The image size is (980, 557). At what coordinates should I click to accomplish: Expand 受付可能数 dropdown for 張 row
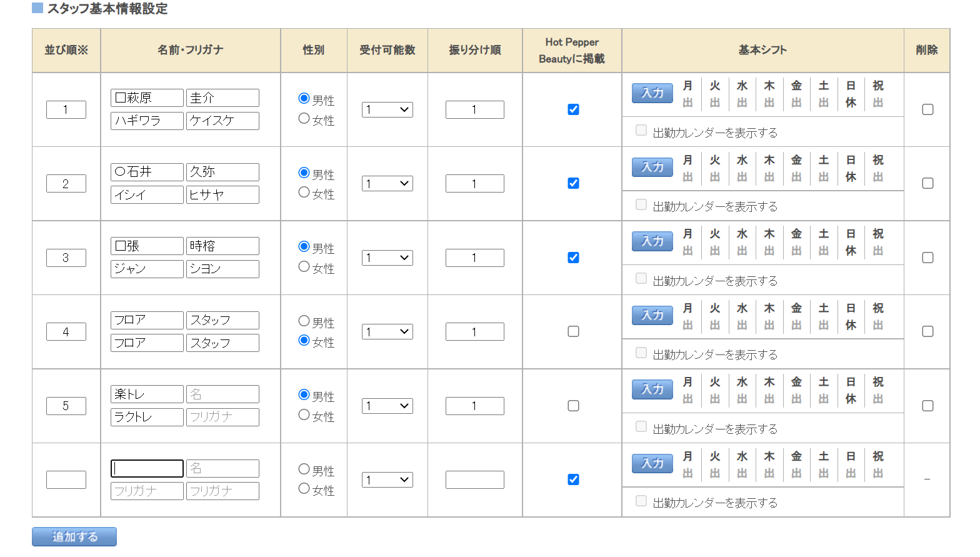coord(387,258)
